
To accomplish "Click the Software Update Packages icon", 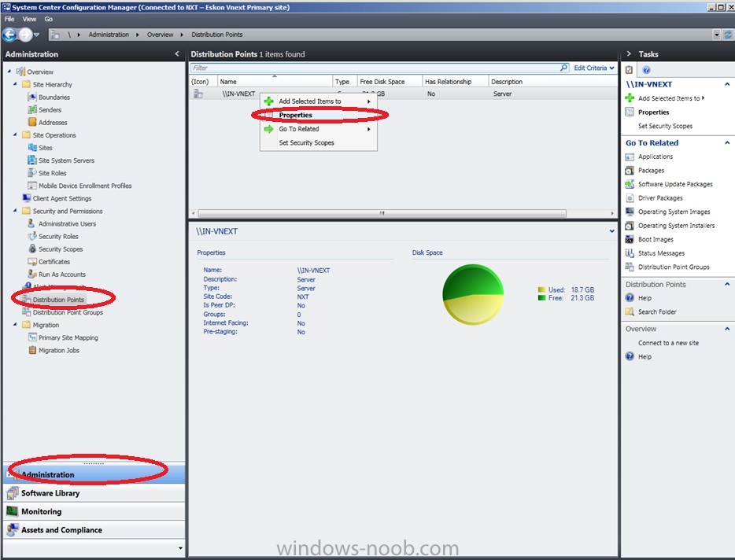I will tap(630, 184).
